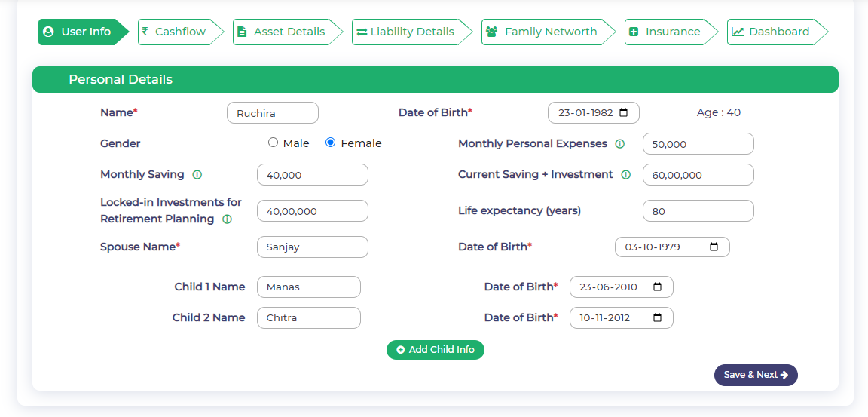Image resolution: width=868 pixels, height=417 pixels.
Task: Open calendar icon for Chitra's date of birth
Action: [x=658, y=318]
